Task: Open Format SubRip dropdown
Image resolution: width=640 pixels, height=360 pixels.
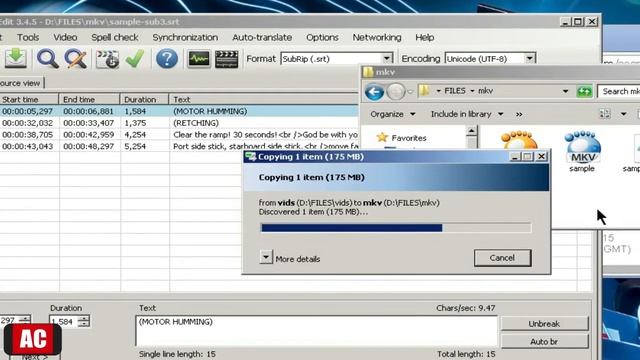Action: (x=387, y=59)
